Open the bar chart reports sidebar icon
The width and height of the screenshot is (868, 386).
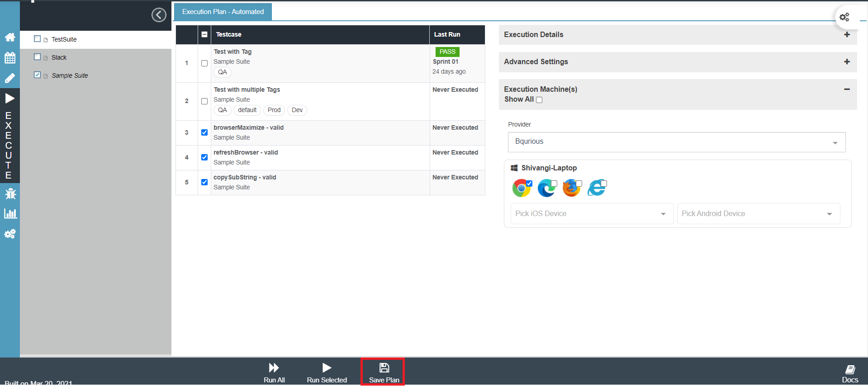10,214
